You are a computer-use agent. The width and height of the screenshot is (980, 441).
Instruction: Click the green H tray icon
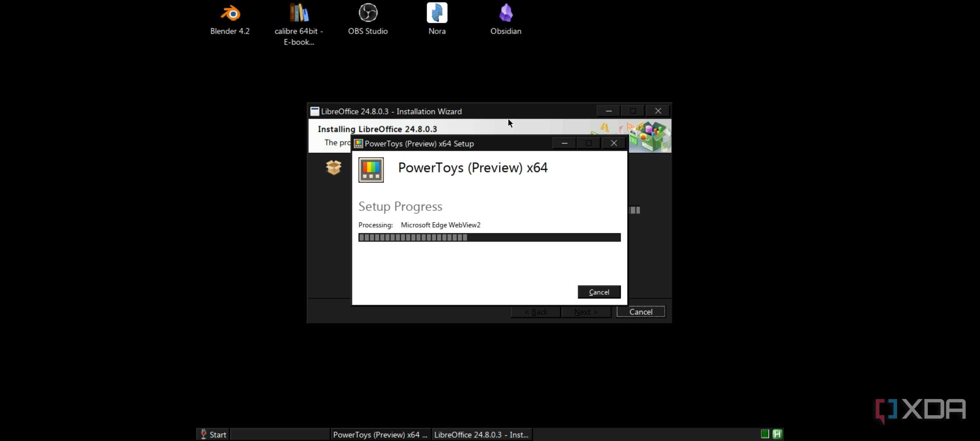pyautogui.click(x=777, y=434)
